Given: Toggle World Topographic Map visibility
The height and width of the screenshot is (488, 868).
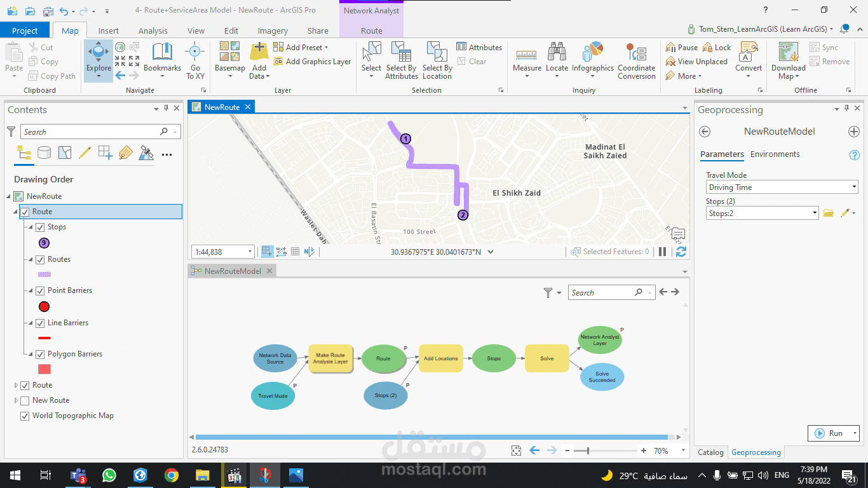Looking at the screenshot, I should (25, 416).
